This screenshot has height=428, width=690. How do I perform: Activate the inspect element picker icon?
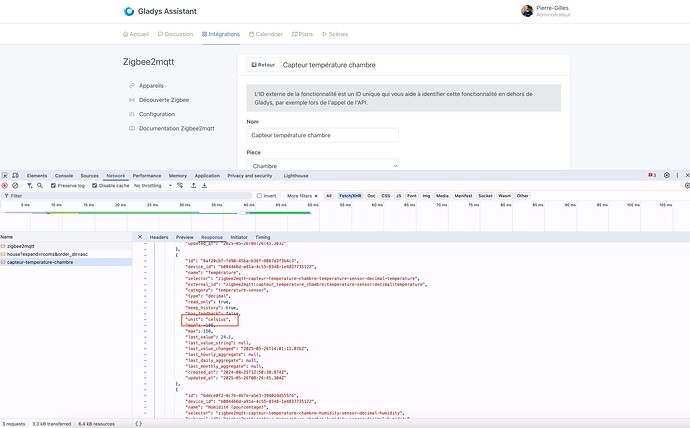[x=5, y=175]
